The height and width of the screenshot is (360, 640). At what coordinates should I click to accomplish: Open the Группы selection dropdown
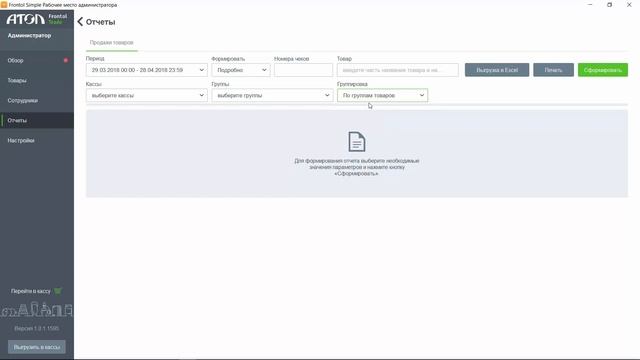pyautogui.click(x=272, y=96)
